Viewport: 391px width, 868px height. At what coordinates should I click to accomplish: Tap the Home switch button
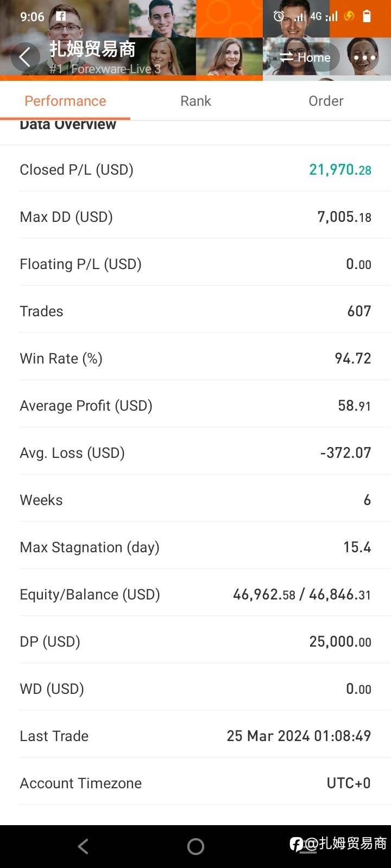305,57
